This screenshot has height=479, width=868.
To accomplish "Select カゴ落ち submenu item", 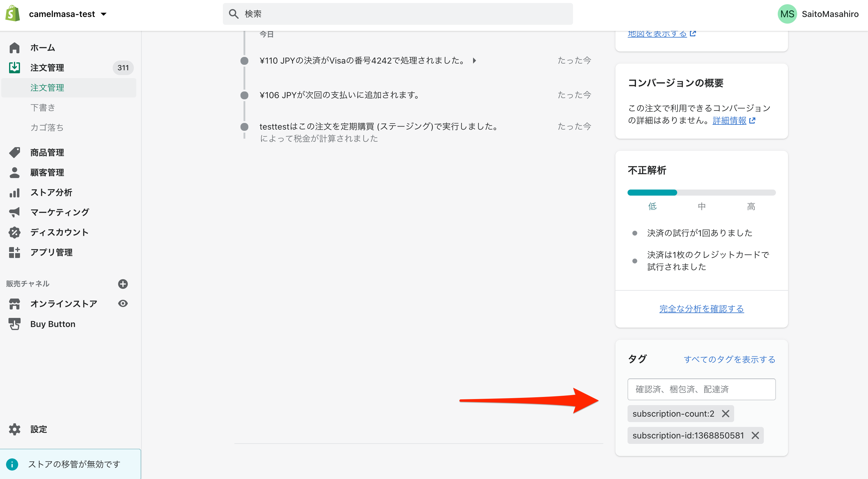I will (x=47, y=128).
